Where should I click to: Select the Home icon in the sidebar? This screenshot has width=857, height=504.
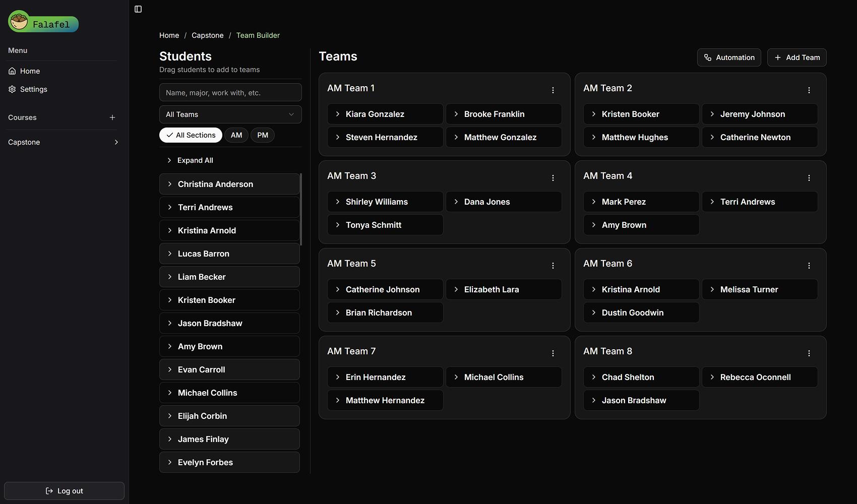(12, 71)
